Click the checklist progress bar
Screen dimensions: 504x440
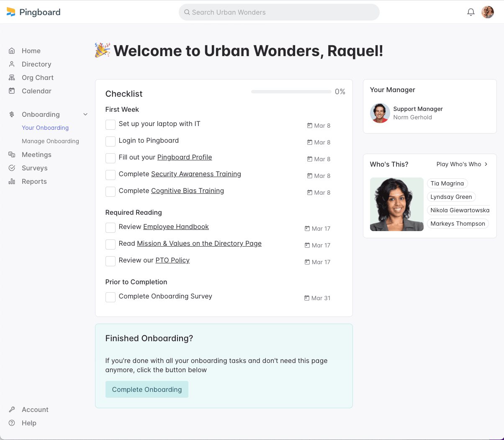[x=291, y=92]
